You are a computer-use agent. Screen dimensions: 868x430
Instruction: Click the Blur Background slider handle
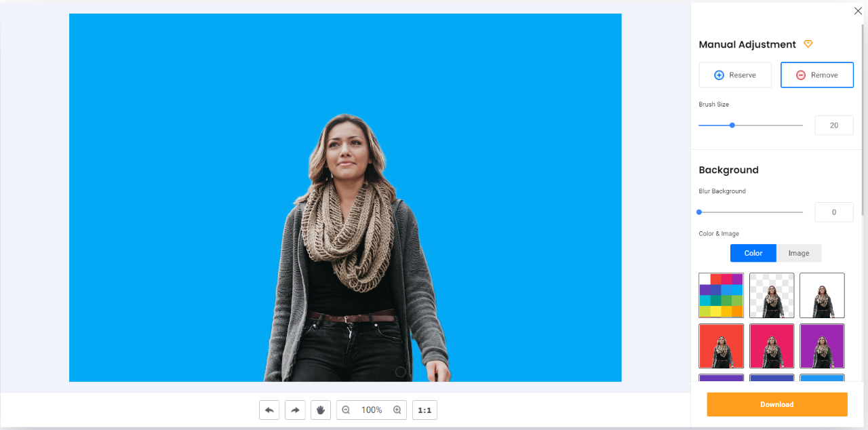[698, 212]
